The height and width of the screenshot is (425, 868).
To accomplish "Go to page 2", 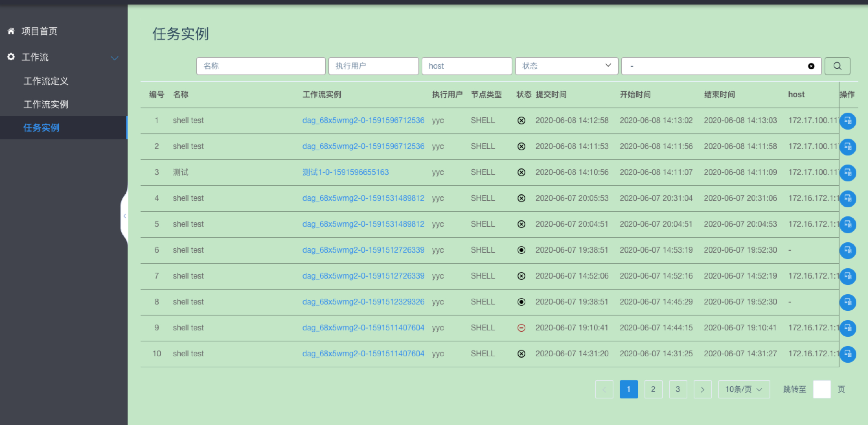I will pos(653,389).
